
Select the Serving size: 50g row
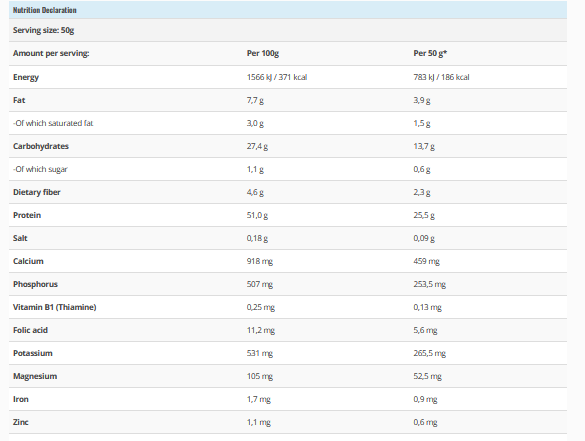pos(288,30)
